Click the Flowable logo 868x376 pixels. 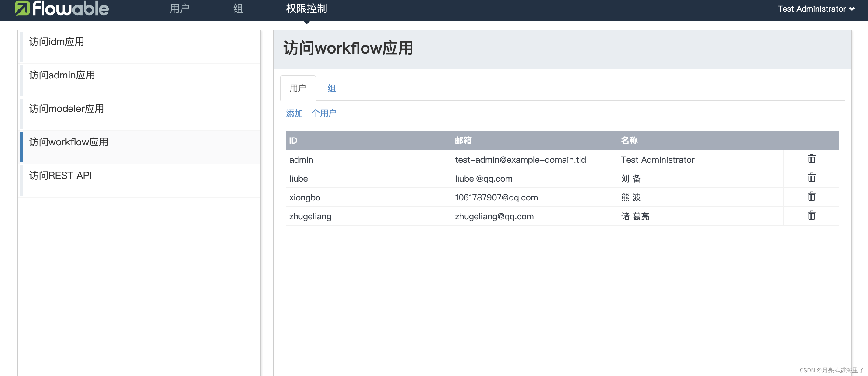(62, 8)
